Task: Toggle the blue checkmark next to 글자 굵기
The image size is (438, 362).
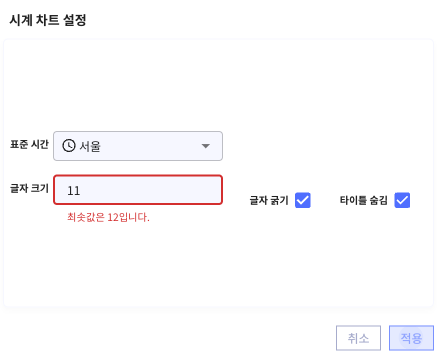Action: tap(303, 200)
